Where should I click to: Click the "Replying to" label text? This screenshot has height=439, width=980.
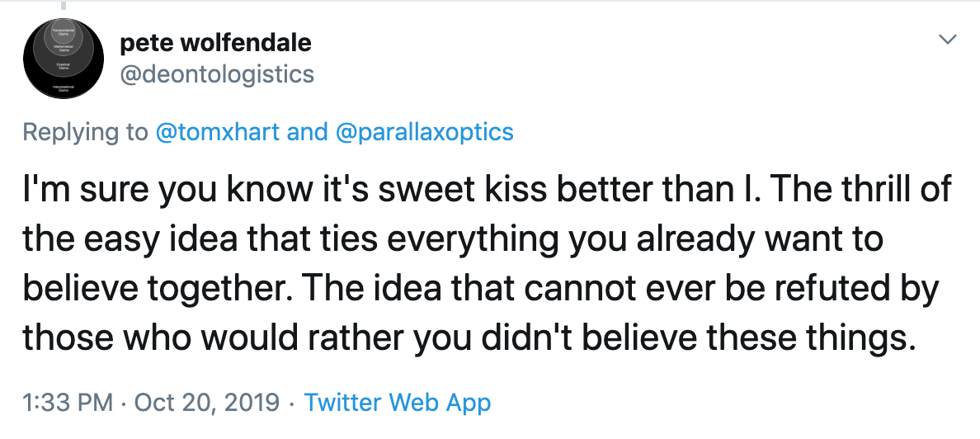pyautogui.click(x=85, y=132)
